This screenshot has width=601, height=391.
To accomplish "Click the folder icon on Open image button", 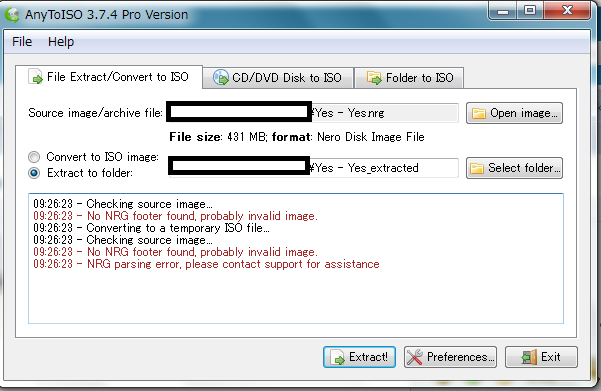I will tap(479, 113).
